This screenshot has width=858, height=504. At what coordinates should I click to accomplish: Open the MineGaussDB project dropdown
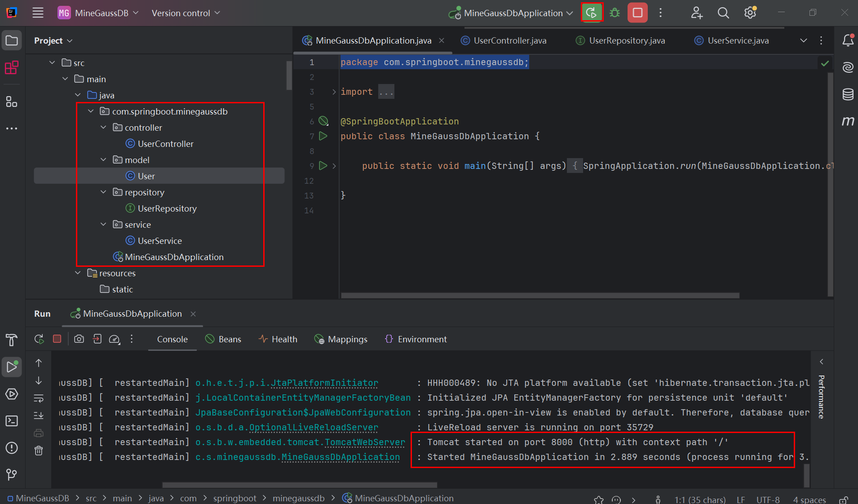[98, 13]
